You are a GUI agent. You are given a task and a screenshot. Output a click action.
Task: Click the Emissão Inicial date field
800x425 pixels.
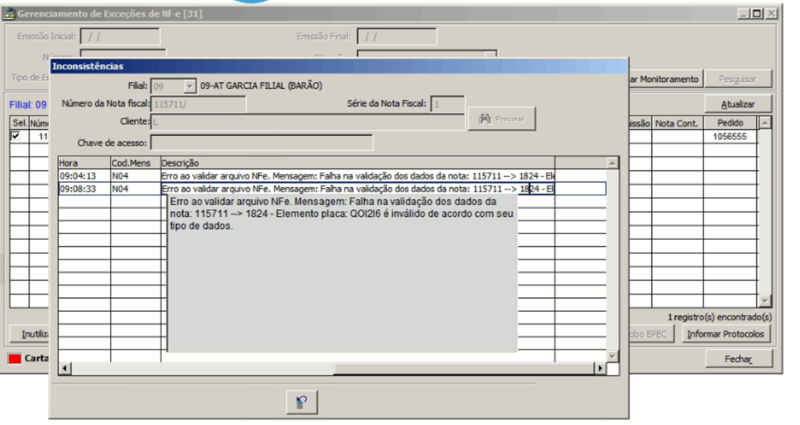(120, 37)
